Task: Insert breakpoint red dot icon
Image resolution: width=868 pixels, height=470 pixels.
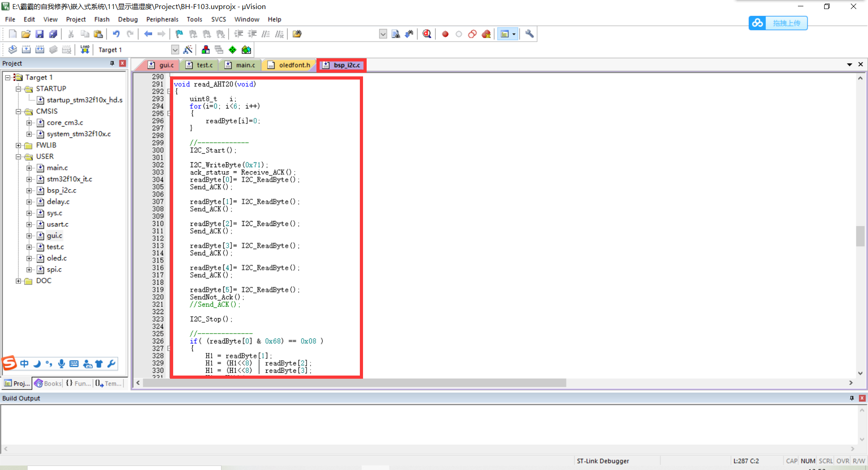Action: [445, 34]
